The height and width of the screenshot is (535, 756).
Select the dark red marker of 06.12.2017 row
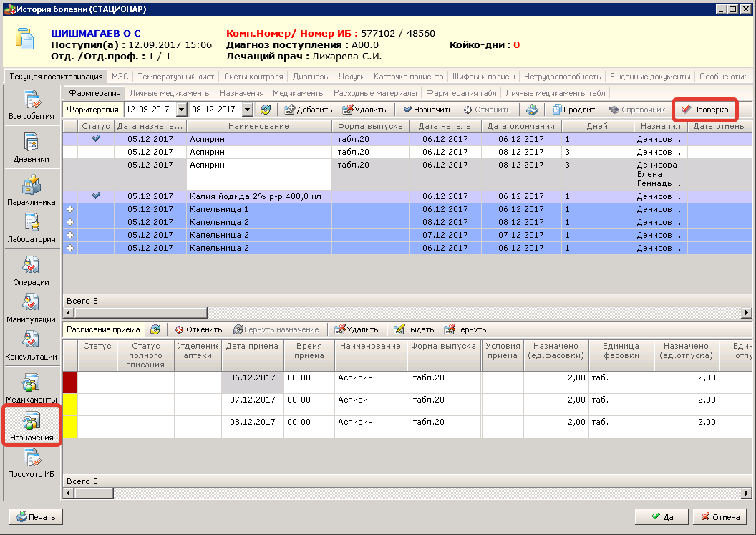(70, 382)
